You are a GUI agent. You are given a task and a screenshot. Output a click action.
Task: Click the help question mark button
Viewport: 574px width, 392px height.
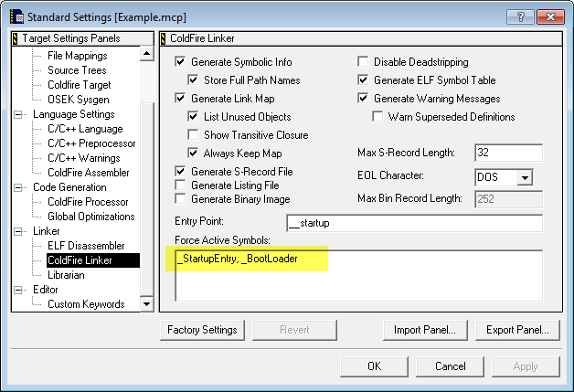pos(520,16)
